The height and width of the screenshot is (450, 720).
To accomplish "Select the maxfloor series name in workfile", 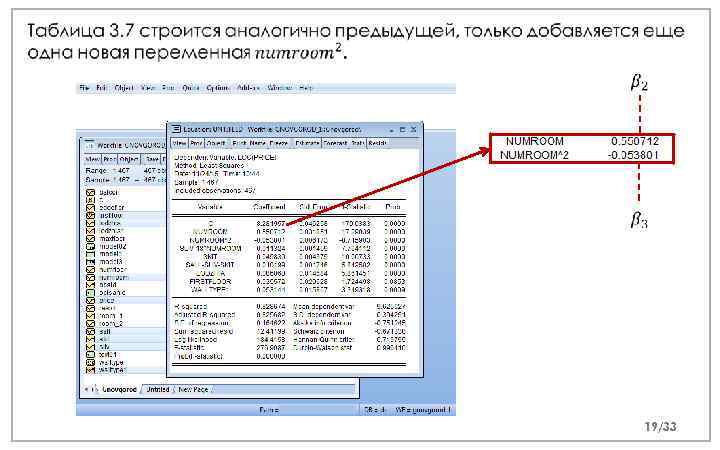I will (112, 239).
